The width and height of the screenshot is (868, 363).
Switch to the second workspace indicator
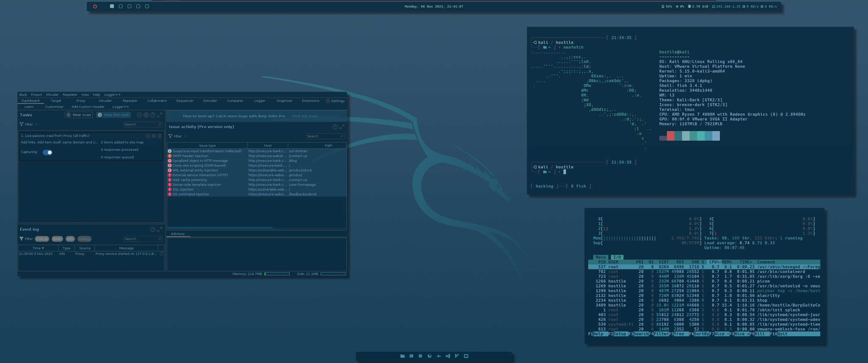(x=121, y=6)
